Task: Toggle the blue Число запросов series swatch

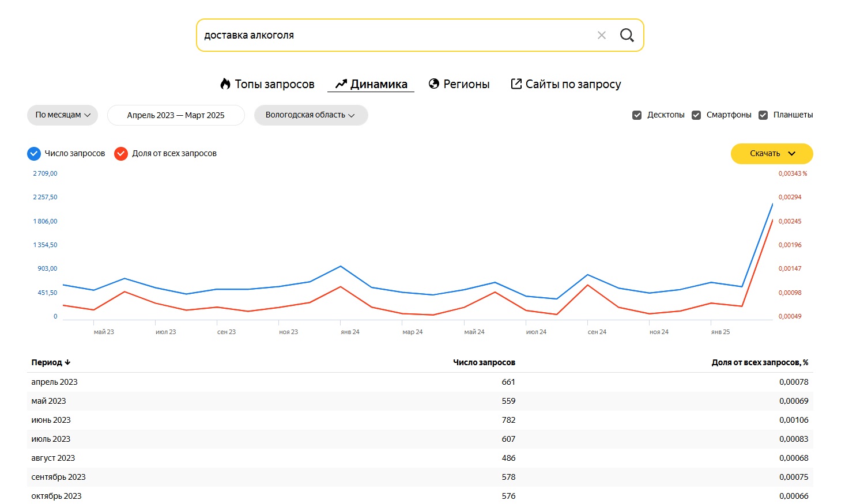Action: tap(34, 154)
